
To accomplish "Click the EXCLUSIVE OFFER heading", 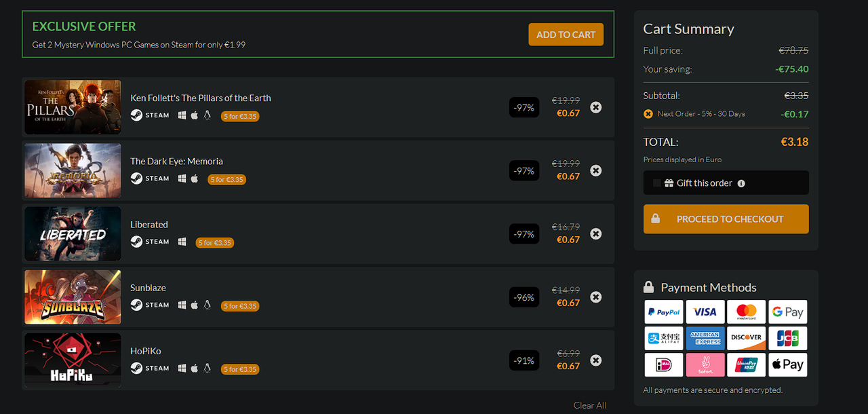I will (x=84, y=26).
